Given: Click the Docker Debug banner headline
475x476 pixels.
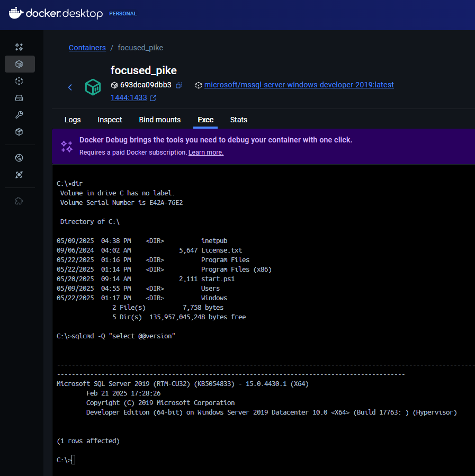Looking at the screenshot, I should point(216,140).
